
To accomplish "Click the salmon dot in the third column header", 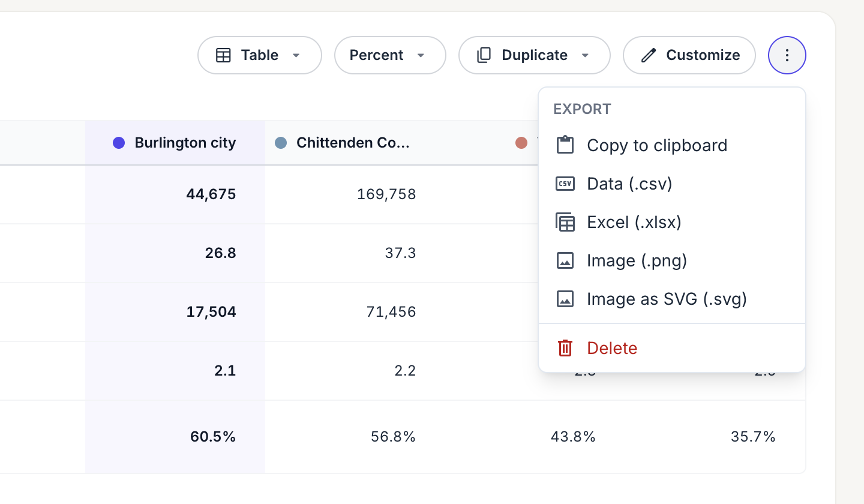I will click(521, 143).
